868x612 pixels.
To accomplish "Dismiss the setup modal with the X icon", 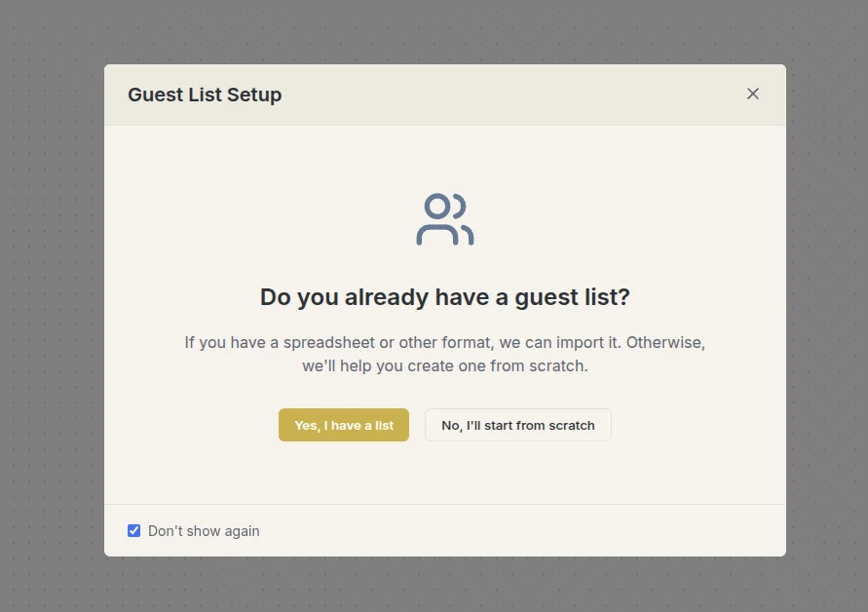I will [752, 94].
